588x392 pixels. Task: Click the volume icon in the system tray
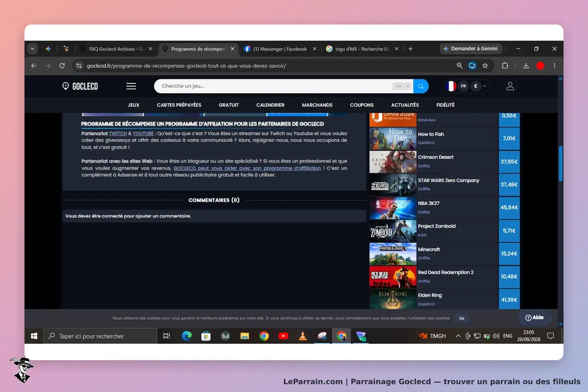point(495,336)
